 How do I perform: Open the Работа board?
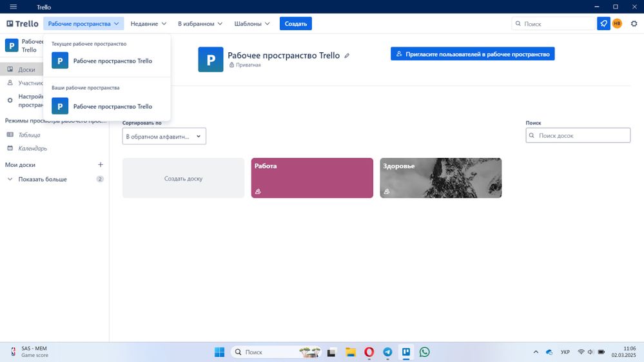[x=312, y=178]
